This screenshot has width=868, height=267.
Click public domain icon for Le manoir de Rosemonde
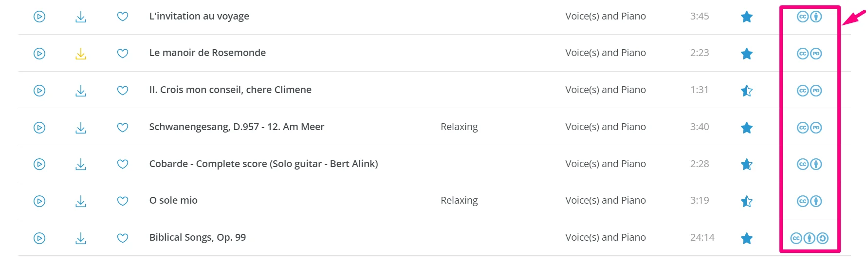click(816, 54)
